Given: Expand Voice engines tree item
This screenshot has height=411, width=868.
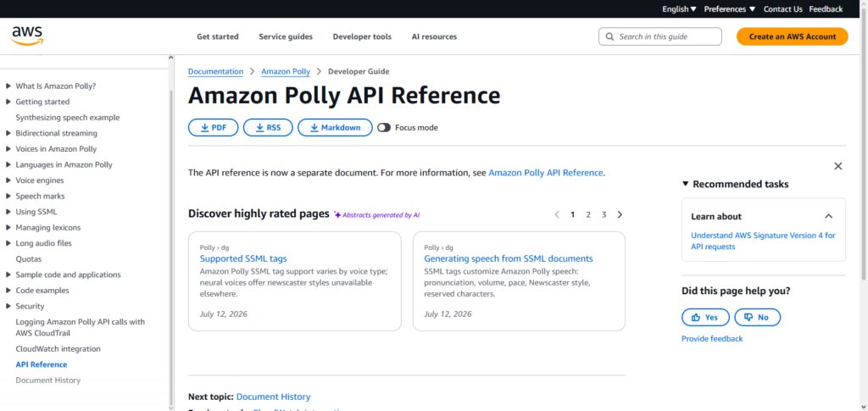Looking at the screenshot, I should point(8,181).
